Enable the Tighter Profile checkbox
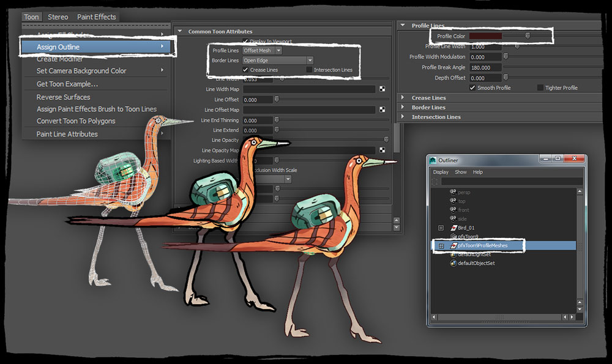This screenshot has height=364, width=612. pyautogui.click(x=540, y=87)
